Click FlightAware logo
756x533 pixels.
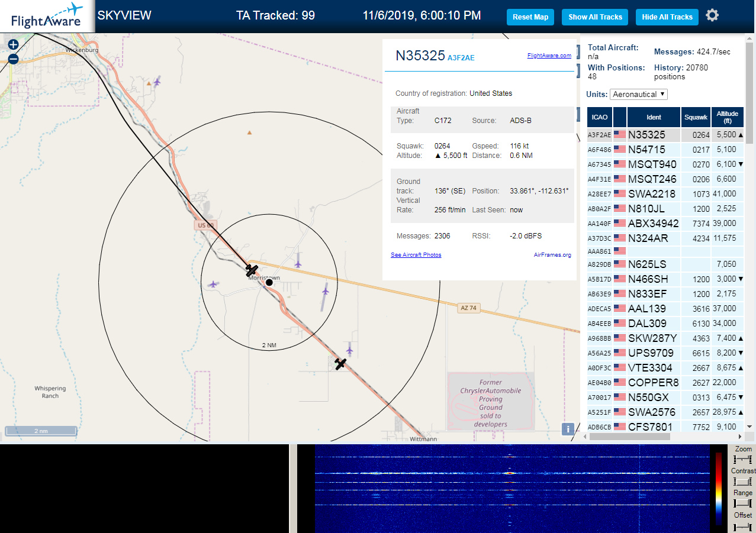coord(47,16)
